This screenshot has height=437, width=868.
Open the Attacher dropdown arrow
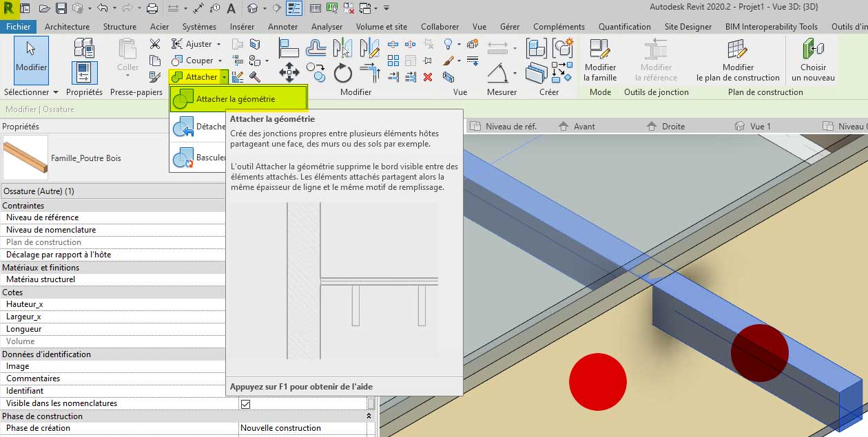[224, 77]
